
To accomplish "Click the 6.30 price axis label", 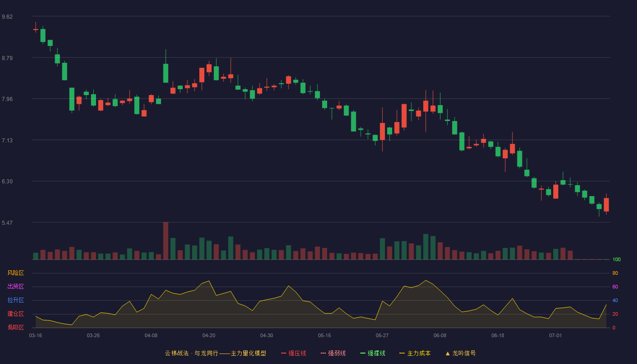I will (x=7, y=182).
